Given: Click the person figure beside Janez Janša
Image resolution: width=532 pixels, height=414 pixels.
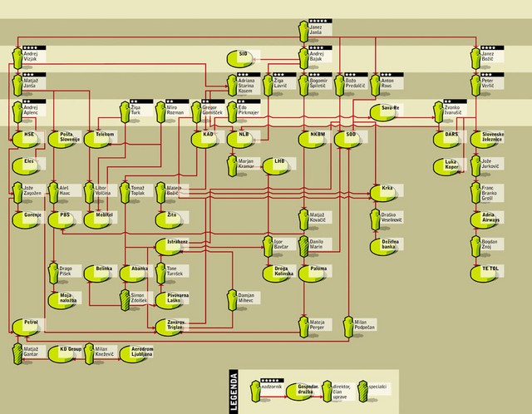Looking at the screenshot, I should click(303, 32).
